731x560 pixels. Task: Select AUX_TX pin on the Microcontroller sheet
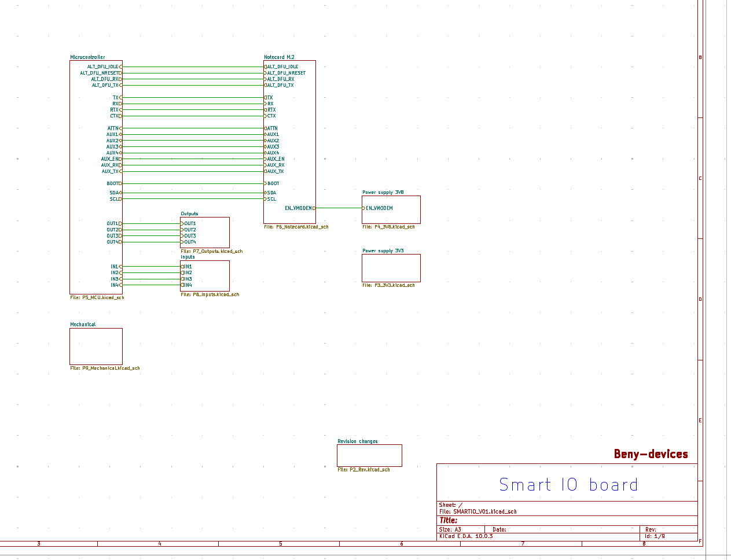111,172
